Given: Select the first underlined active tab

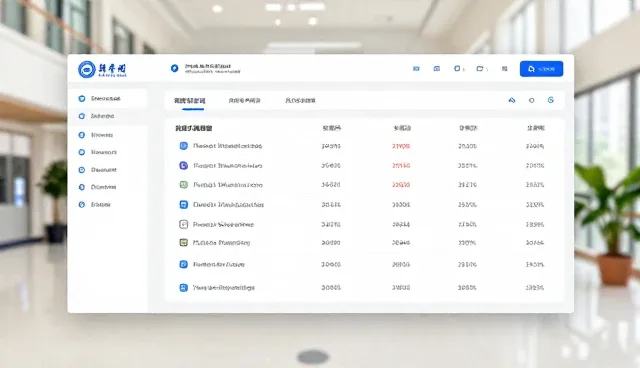Looking at the screenshot, I should [x=190, y=101].
